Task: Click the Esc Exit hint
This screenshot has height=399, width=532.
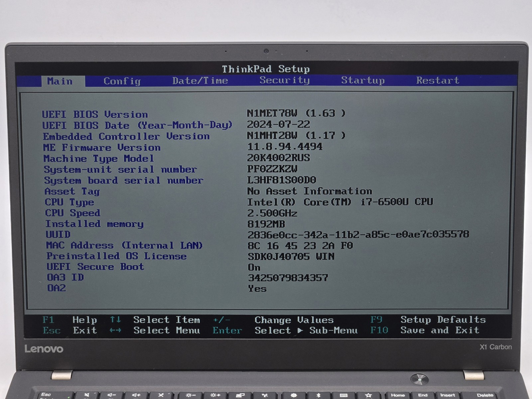Action: (70, 331)
